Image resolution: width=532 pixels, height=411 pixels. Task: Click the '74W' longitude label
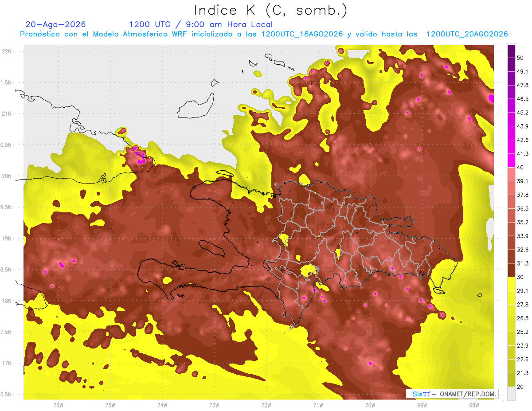[162, 405]
